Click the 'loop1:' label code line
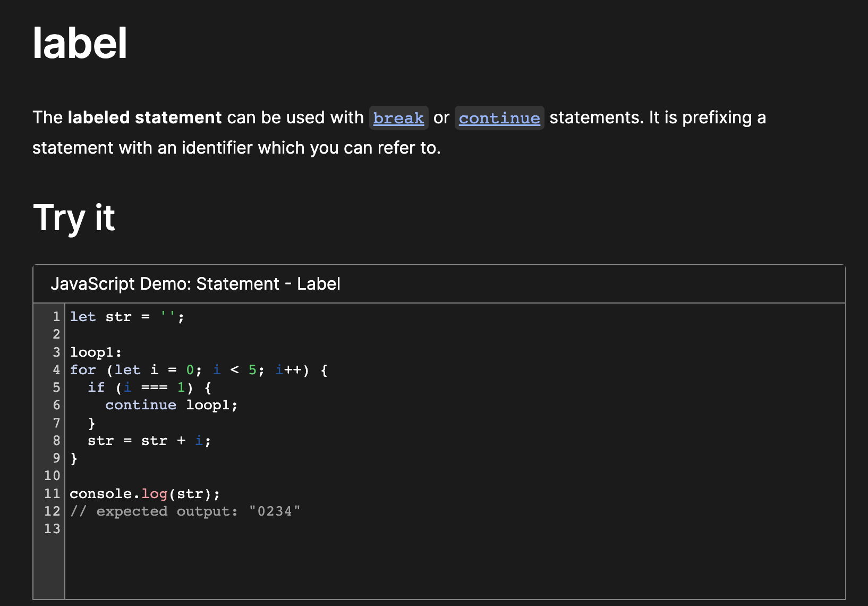868x606 pixels. click(96, 352)
